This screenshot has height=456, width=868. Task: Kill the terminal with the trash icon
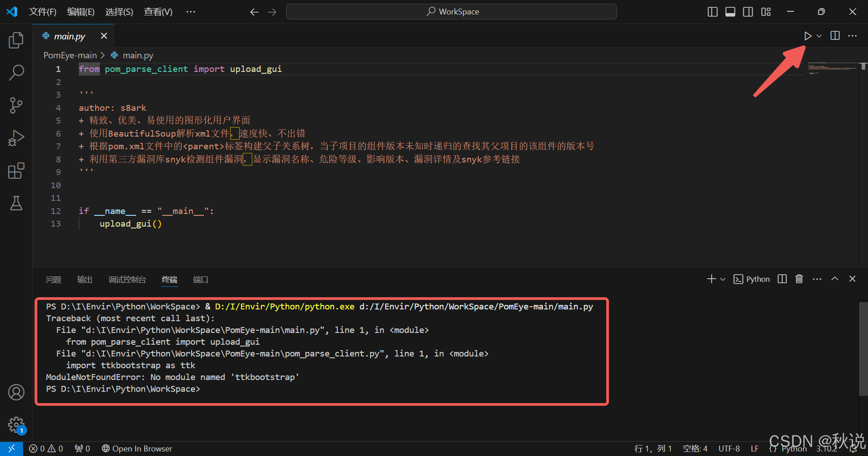click(x=799, y=279)
